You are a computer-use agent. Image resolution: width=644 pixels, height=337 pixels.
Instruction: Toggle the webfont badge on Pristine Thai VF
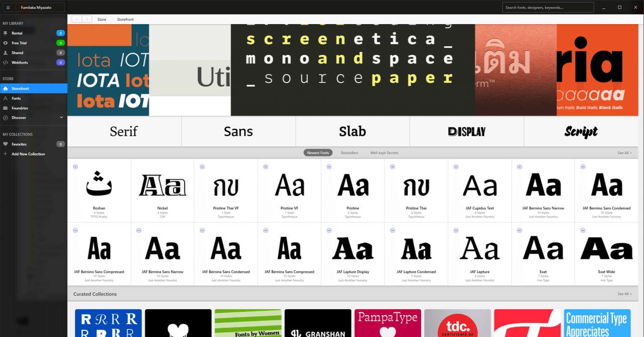(x=202, y=167)
